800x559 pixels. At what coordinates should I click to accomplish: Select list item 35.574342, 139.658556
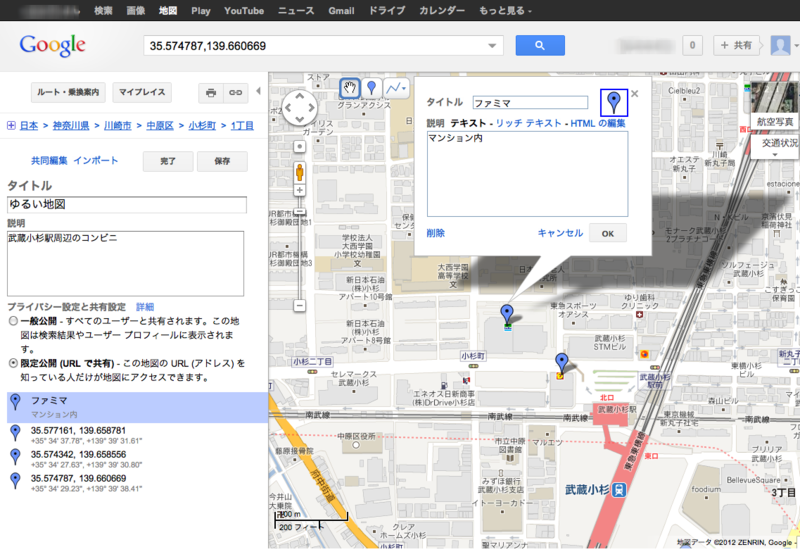click(78, 454)
